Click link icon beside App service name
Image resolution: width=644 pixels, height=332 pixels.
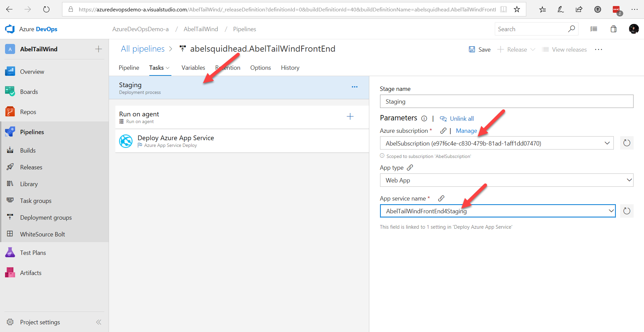[441, 198]
